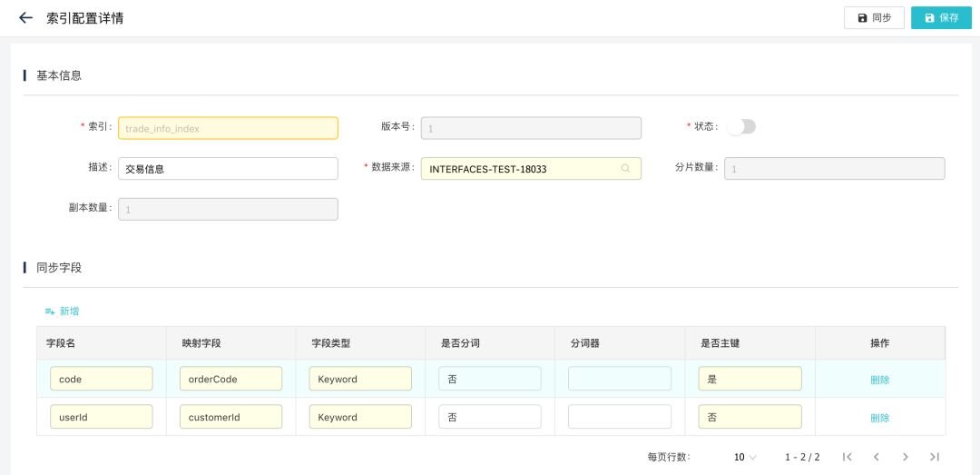Open the rows per page dropdown

(744, 457)
